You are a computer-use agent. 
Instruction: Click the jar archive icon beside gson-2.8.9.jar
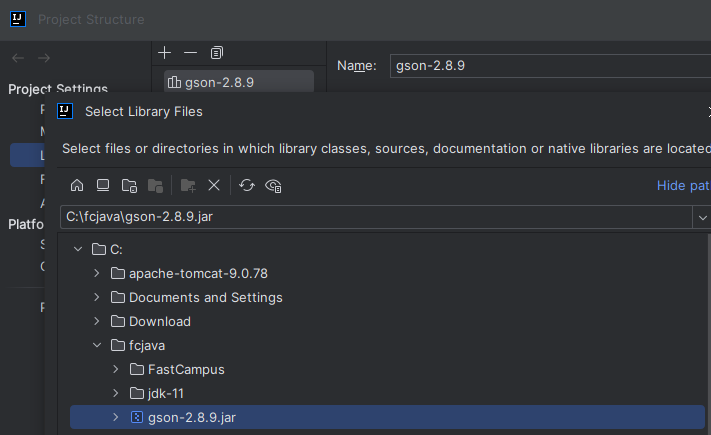[136, 417]
